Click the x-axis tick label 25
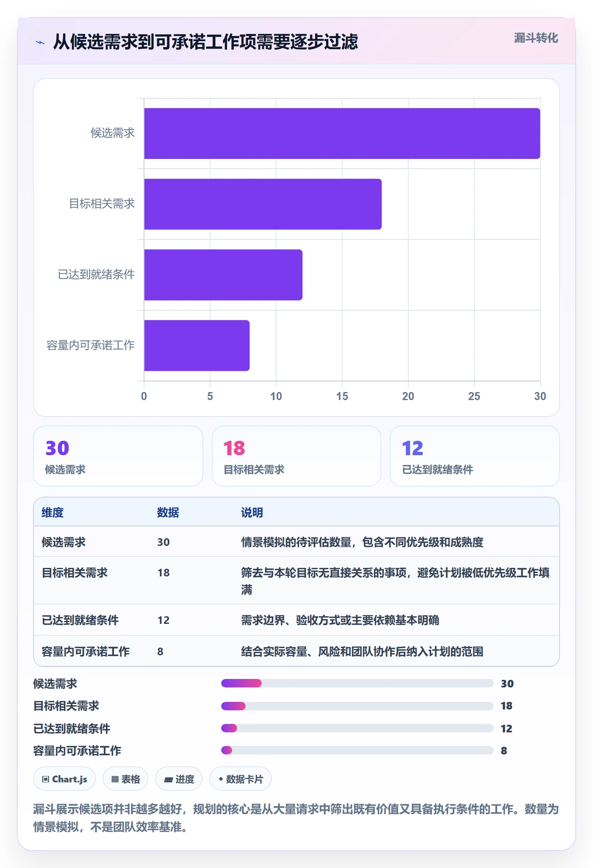This screenshot has width=593, height=868. (474, 396)
